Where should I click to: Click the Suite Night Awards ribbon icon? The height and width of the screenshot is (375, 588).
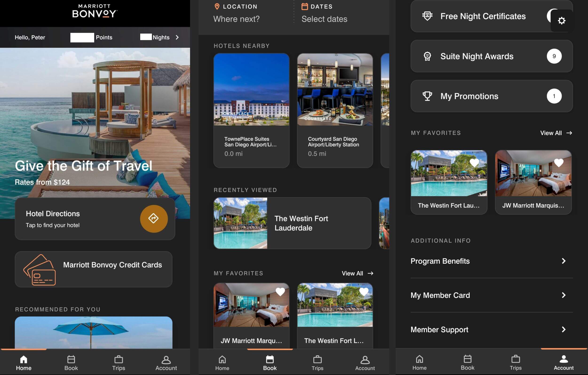point(427,56)
